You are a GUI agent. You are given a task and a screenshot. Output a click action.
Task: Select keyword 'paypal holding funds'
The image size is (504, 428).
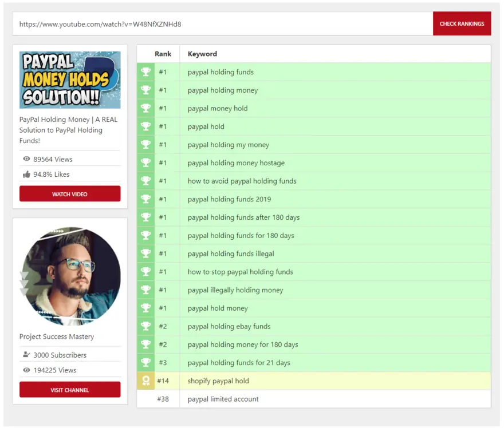click(x=221, y=72)
